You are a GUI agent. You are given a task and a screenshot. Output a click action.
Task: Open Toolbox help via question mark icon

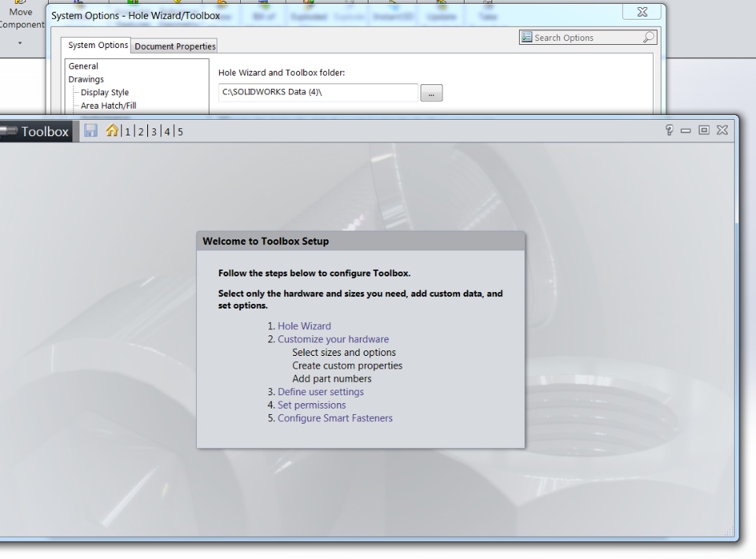[669, 130]
